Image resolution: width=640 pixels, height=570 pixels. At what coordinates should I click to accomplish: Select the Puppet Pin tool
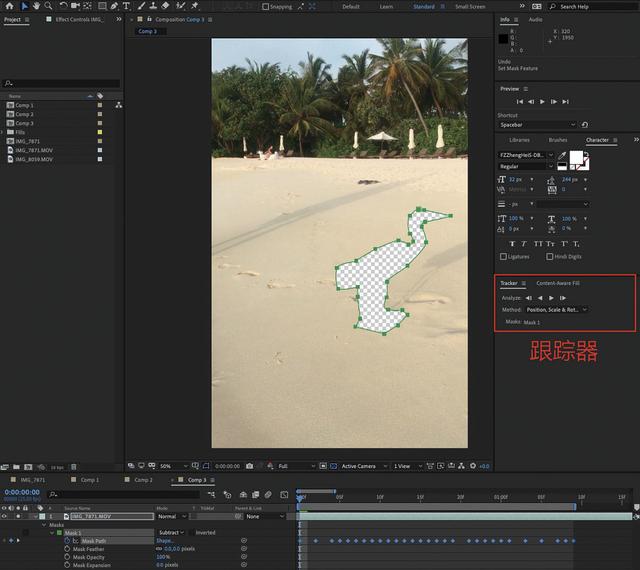point(194,6)
